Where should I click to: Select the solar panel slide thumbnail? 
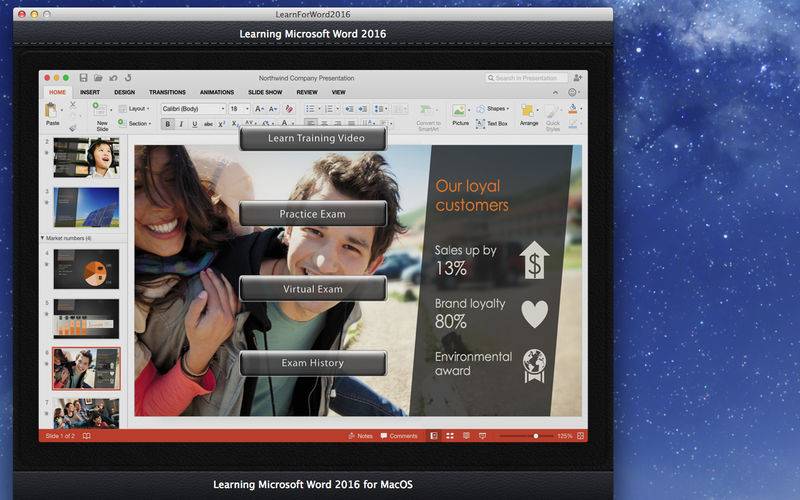coord(86,207)
